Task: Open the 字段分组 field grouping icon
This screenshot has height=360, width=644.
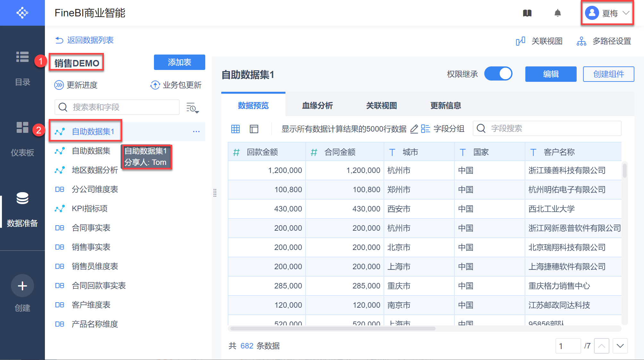Action: pos(426,129)
